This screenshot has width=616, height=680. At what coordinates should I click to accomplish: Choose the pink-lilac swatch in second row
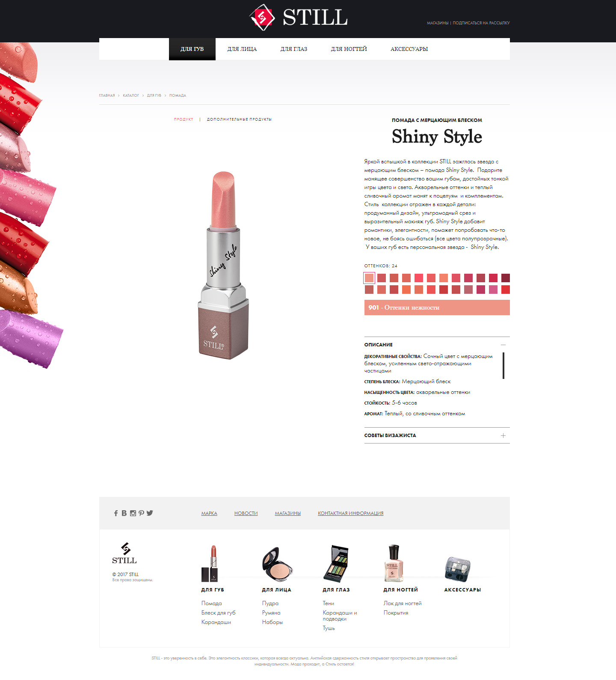493,290
